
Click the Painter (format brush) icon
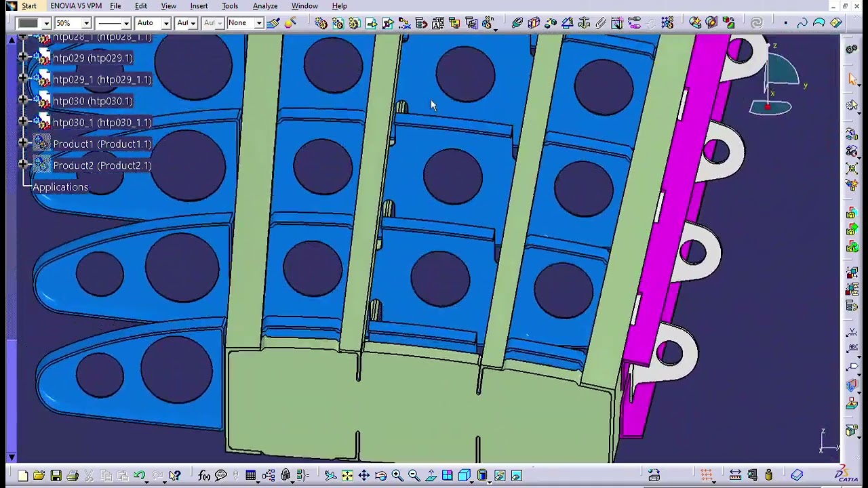tap(273, 23)
